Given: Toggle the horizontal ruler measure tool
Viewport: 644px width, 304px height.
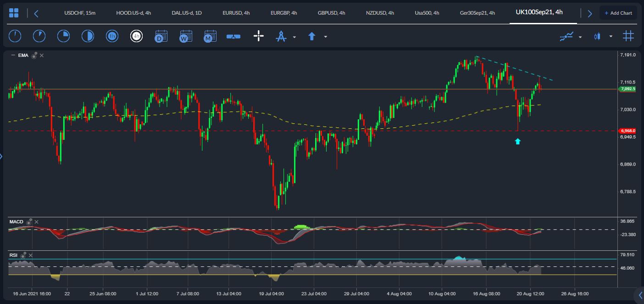Looking at the screenshot, I should 233,36.
